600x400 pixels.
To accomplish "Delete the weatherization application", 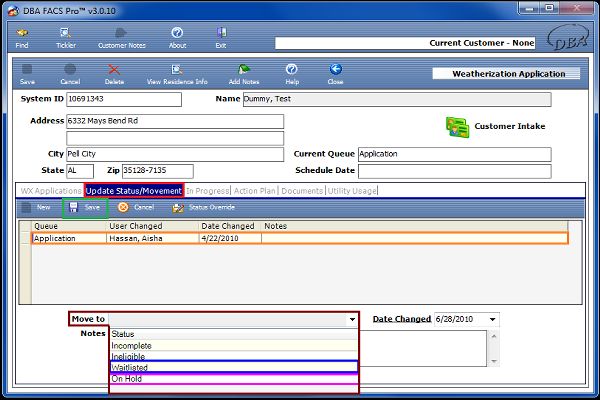I will click(x=114, y=75).
